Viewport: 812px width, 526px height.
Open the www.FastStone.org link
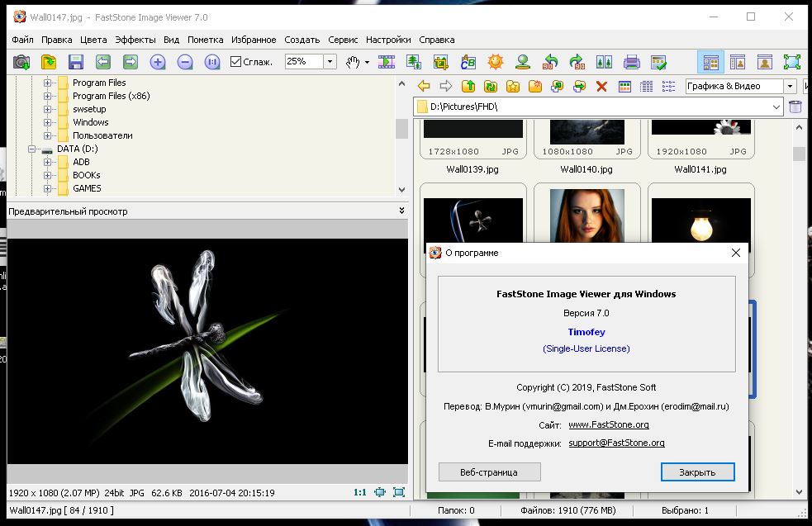tap(609, 424)
